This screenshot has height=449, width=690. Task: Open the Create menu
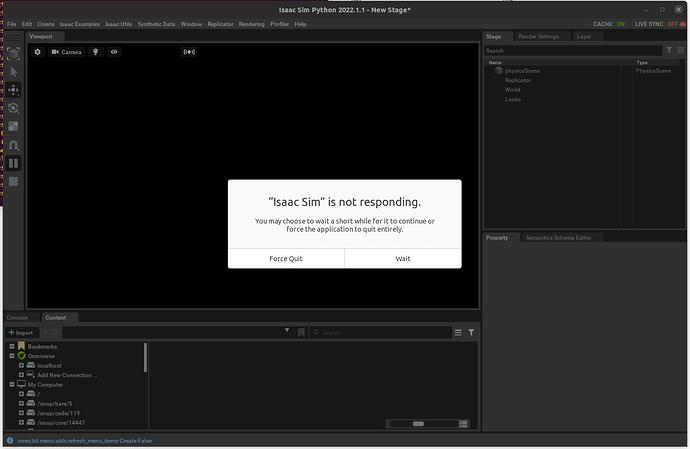[x=46, y=24]
